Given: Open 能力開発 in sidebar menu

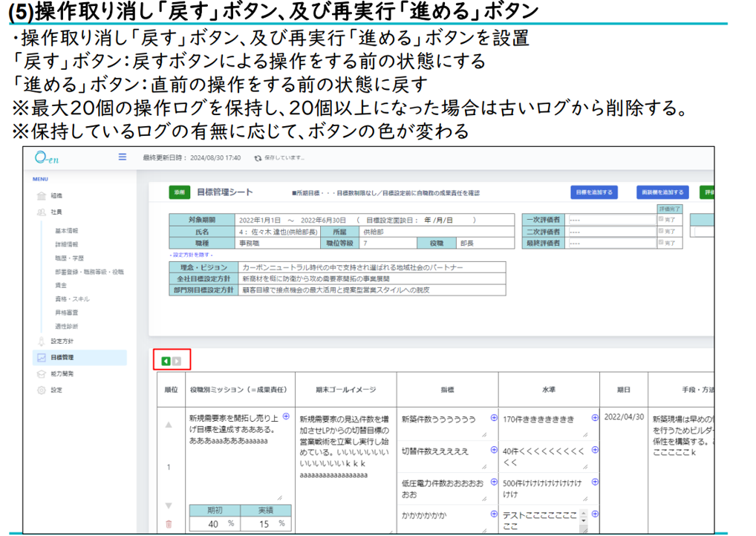Looking at the screenshot, I should (x=62, y=374).
